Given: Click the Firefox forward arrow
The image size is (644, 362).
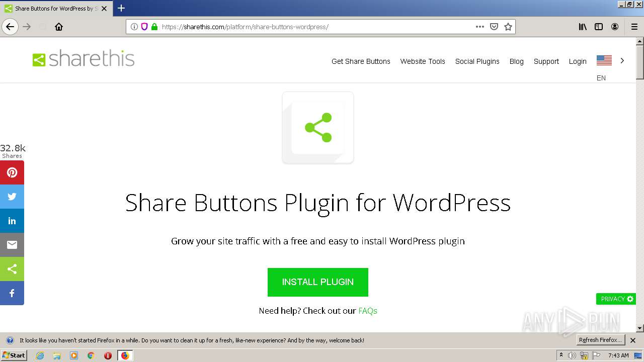Looking at the screenshot, I should point(27,27).
